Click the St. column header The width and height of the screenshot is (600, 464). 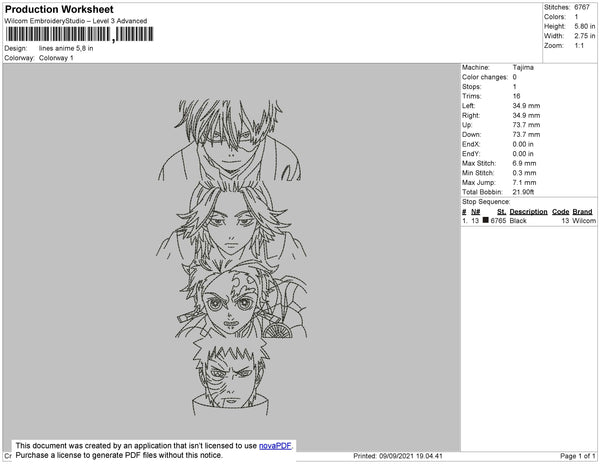click(x=501, y=212)
